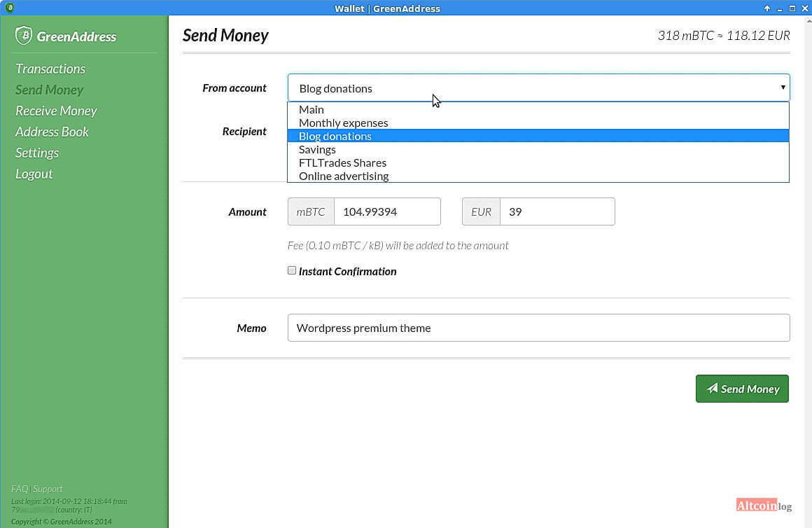The width and height of the screenshot is (812, 528).
Task: Open Settings from the sidebar
Action: (37, 153)
